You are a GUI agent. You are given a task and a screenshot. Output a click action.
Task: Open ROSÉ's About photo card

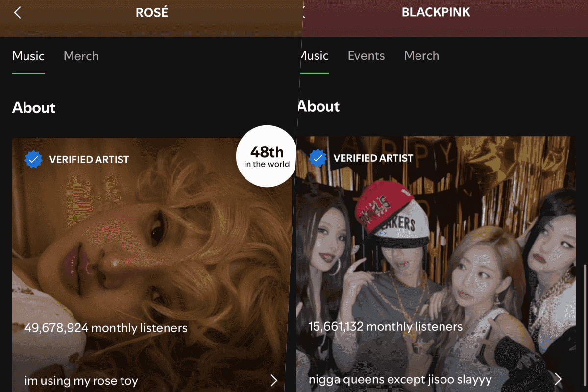coord(148,265)
